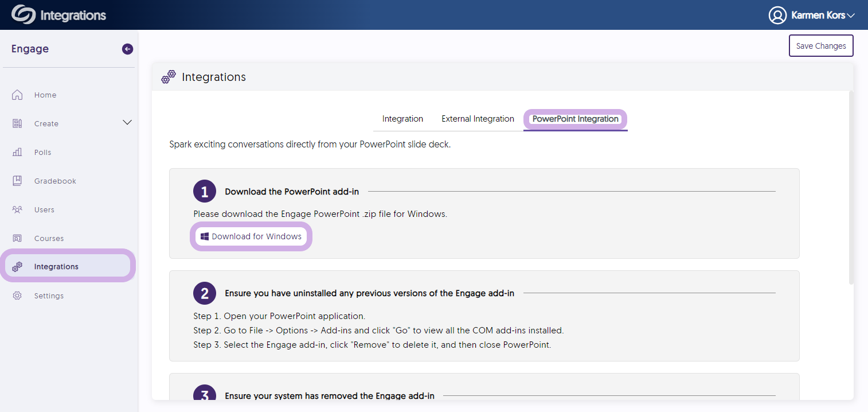Click "Download the PowerPoint add-in" heading

(x=292, y=192)
